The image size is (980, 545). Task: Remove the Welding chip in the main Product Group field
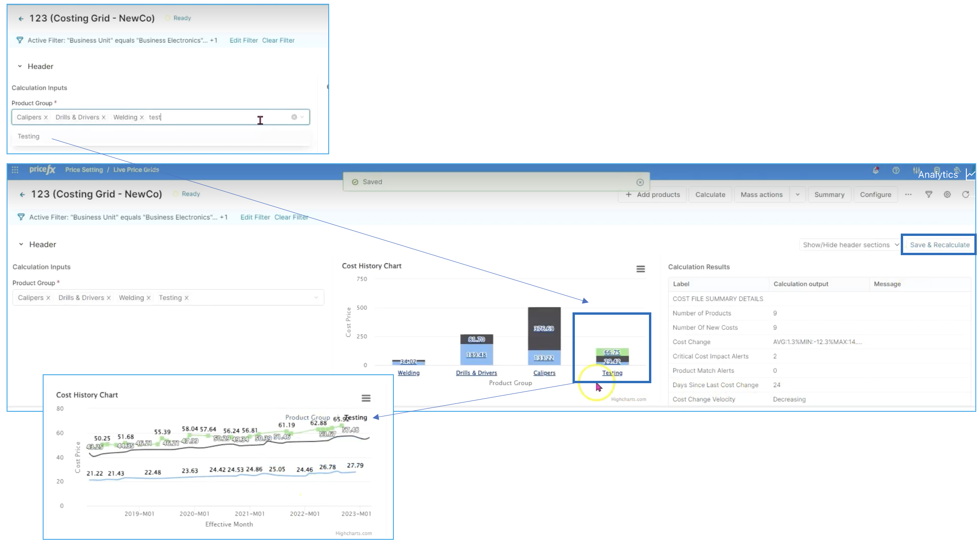click(149, 298)
